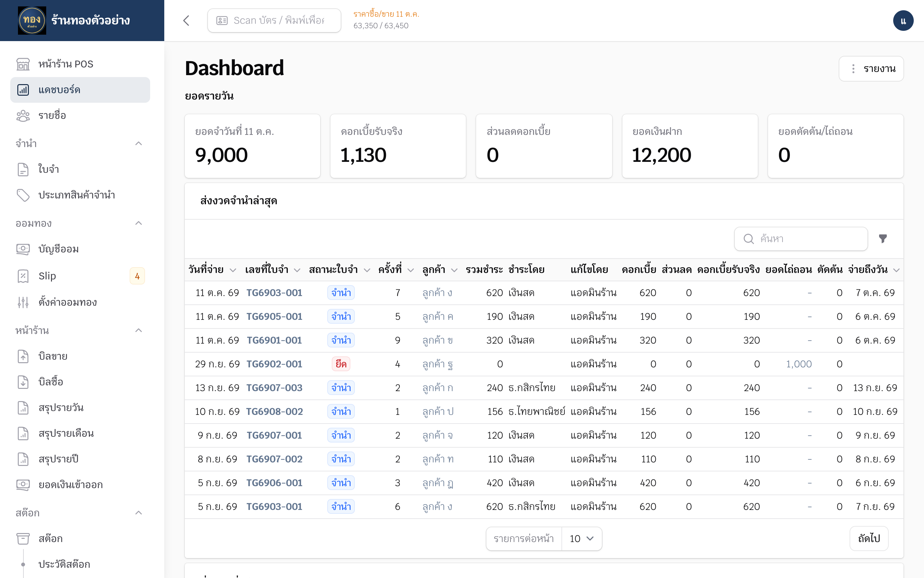Click the รายงาน button
924x578 pixels.
(x=871, y=69)
